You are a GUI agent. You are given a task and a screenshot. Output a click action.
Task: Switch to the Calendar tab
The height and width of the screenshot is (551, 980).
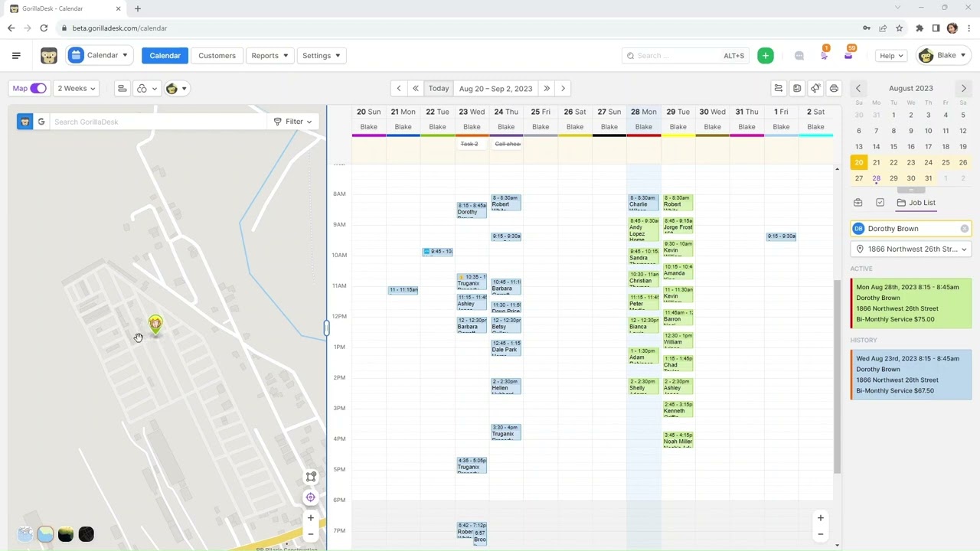165,55
